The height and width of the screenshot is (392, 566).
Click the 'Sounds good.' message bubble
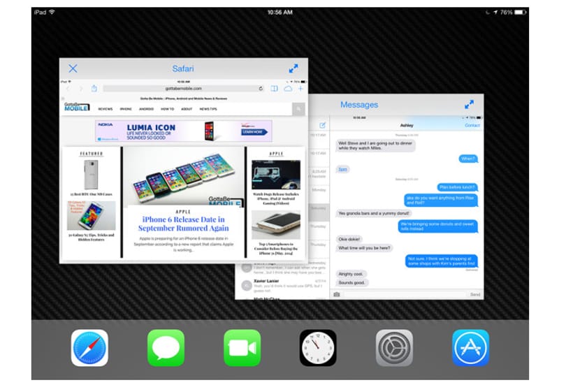[351, 282]
